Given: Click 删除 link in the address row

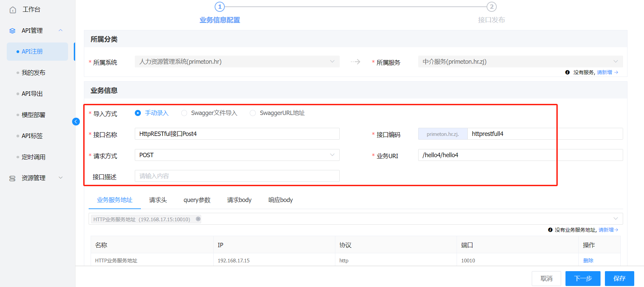Looking at the screenshot, I should point(588,261).
